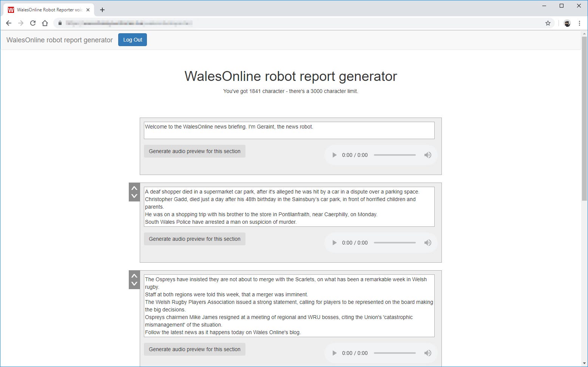Select the WalesOnline Robot Reporter tab
Viewport: 588px width, 367px height.
[x=49, y=10]
